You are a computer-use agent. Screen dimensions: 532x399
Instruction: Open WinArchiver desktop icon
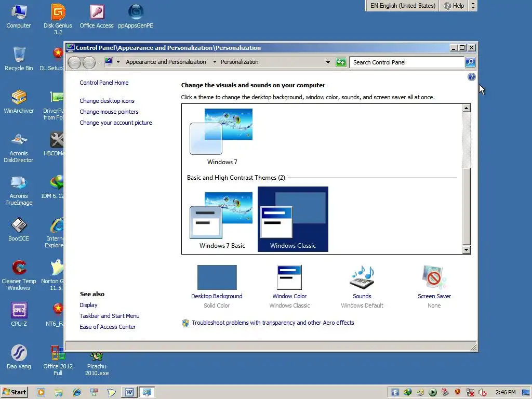[x=19, y=101]
